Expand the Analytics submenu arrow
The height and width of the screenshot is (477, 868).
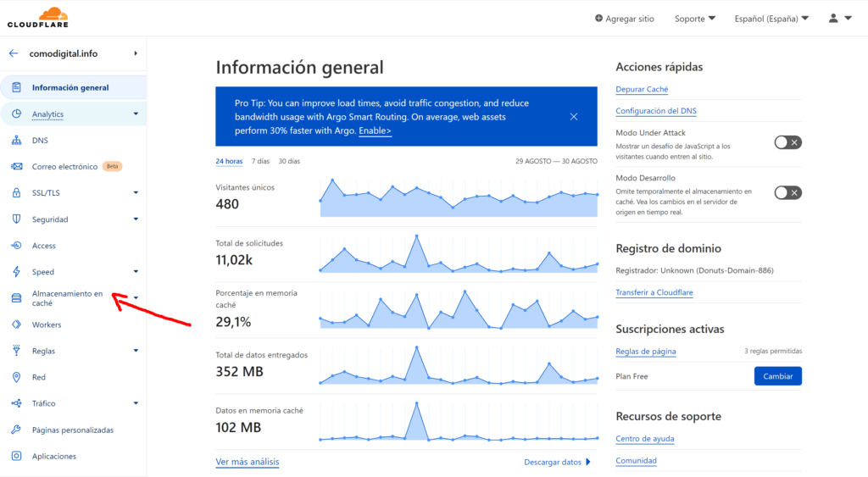(136, 114)
